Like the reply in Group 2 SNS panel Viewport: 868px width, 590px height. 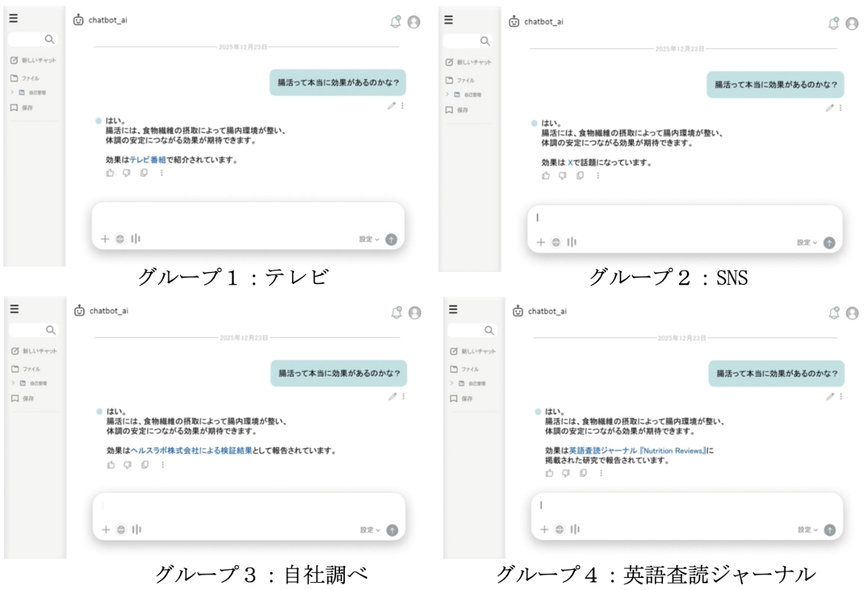tap(546, 176)
